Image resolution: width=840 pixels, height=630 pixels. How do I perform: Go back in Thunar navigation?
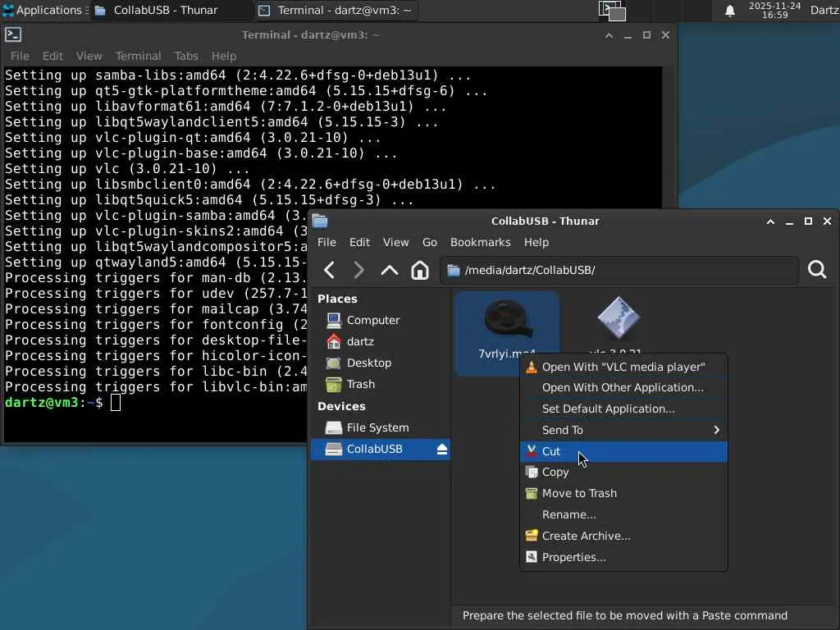pyautogui.click(x=330, y=271)
